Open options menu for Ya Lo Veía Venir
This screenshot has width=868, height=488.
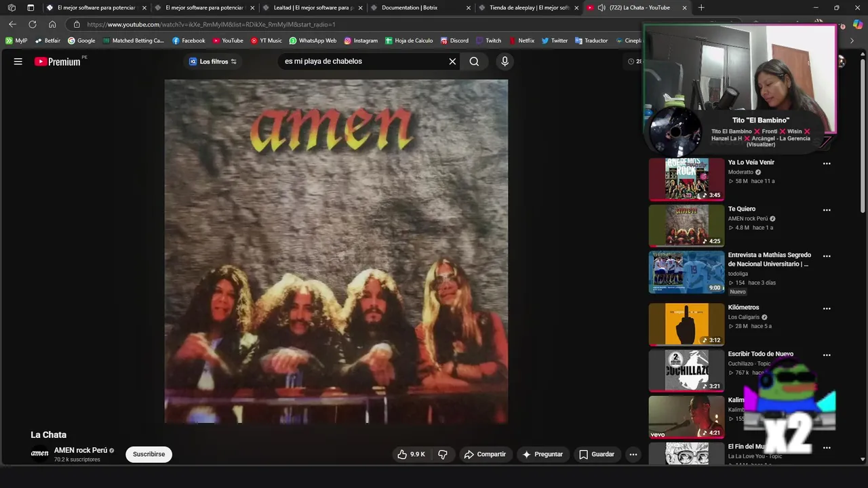point(827,163)
